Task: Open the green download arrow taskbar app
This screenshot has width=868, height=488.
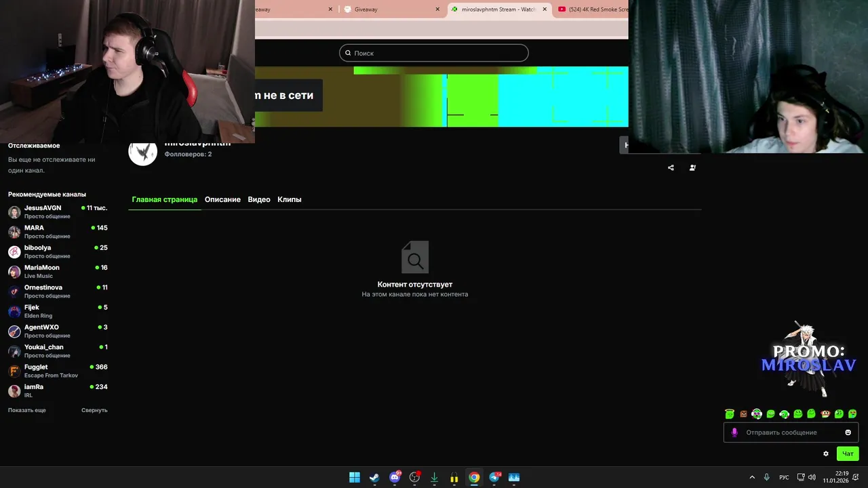Action: tap(434, 477)
